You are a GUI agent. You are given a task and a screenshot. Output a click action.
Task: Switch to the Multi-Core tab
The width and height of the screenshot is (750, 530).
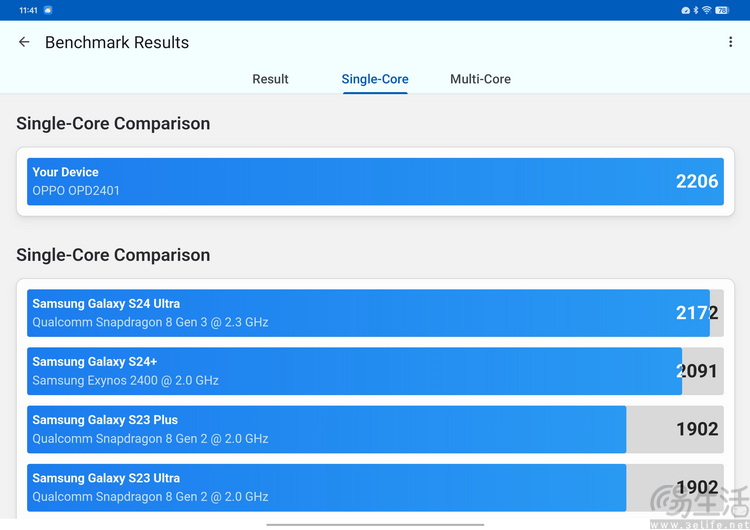pos(480,79)
